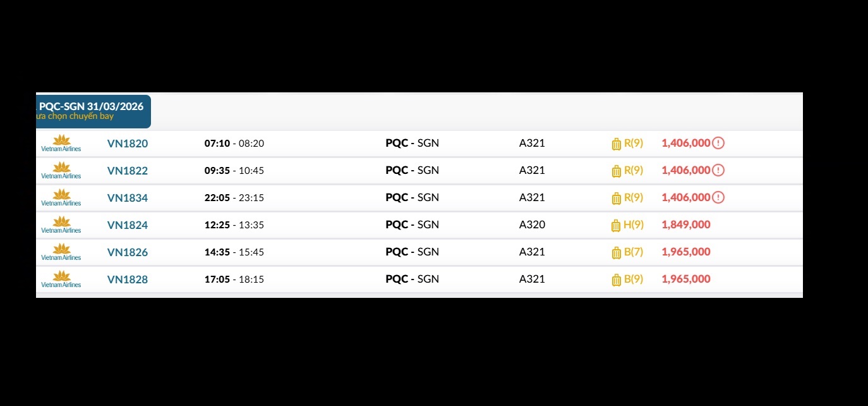
Task: Click Vietnam Airlines logo on VN1834 row
Action: [61, 197]
